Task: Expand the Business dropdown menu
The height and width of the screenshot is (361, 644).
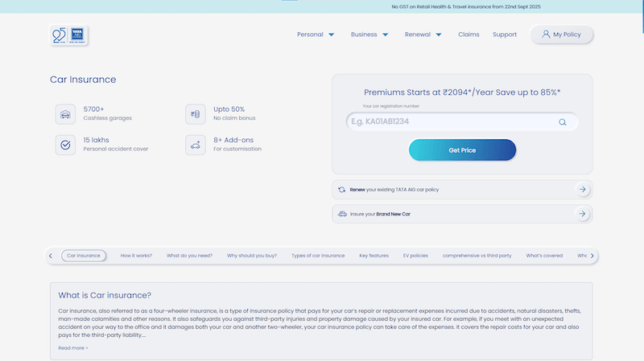Action: point(369,35)
